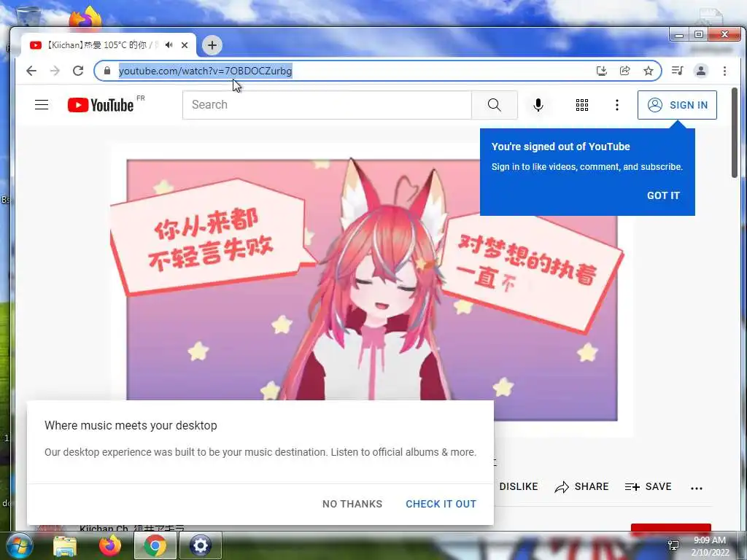Click the address bar URL text
Image resolution: width=747 pixels, height=560 pixels.
click(x=205, y=71)
